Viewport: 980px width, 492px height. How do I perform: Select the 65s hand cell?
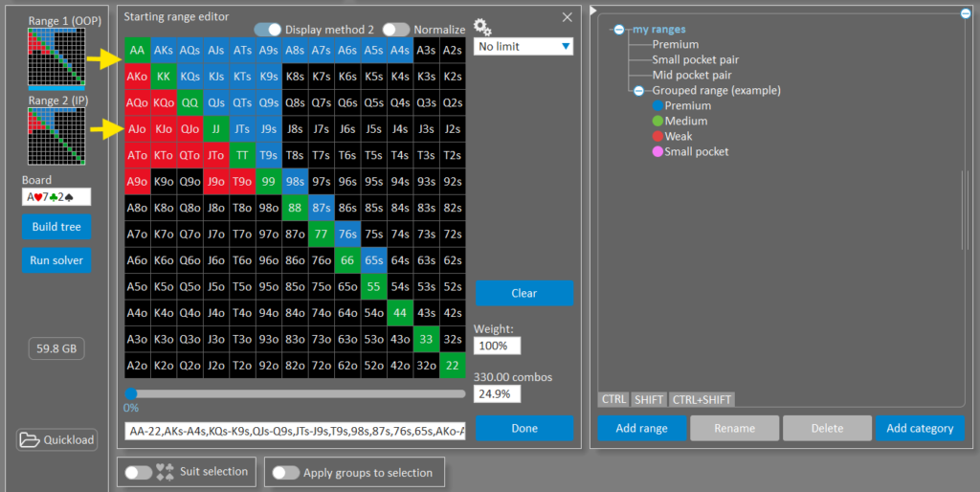[373, 260]
